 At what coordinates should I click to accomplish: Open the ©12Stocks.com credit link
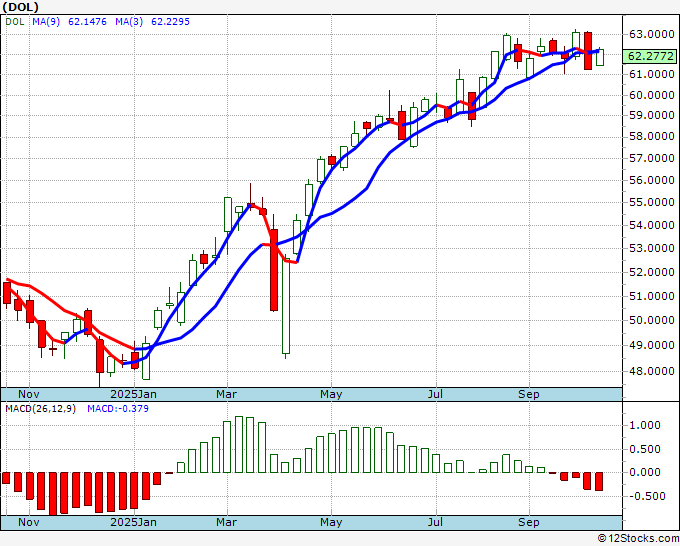638,539
